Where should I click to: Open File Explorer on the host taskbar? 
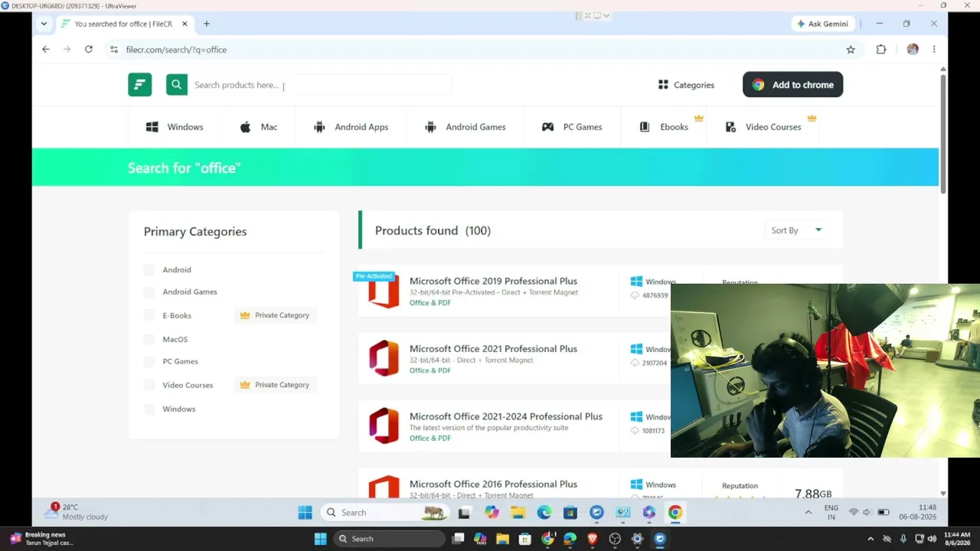502,539
